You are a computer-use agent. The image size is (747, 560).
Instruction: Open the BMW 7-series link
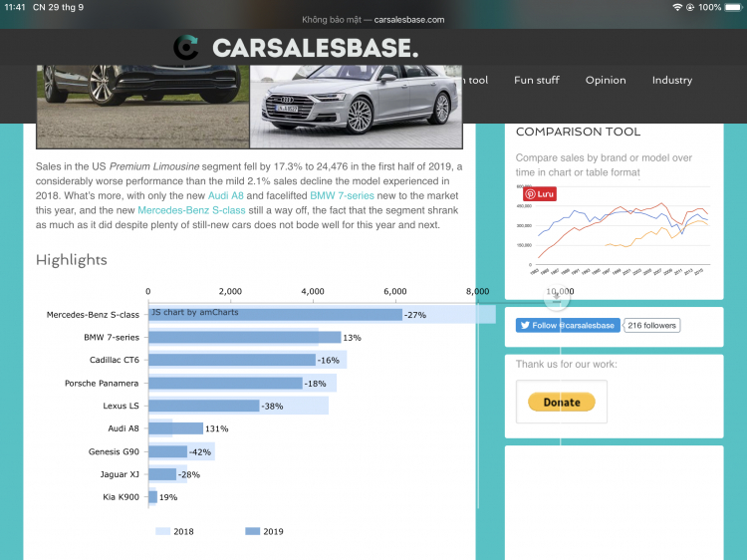coord(342,196)
